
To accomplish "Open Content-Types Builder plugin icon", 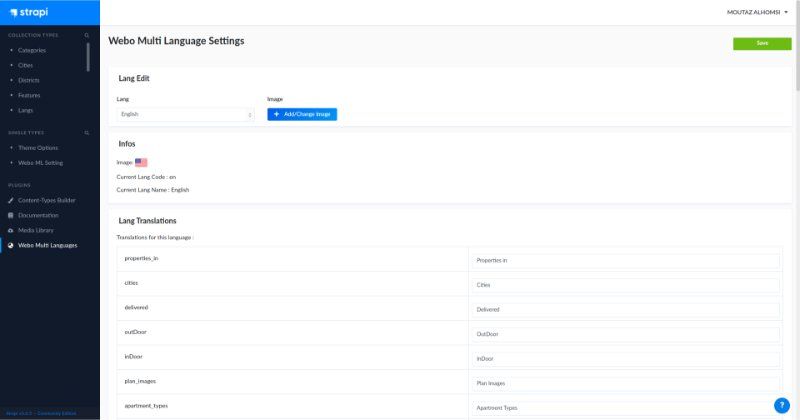I will pos(11,201).
